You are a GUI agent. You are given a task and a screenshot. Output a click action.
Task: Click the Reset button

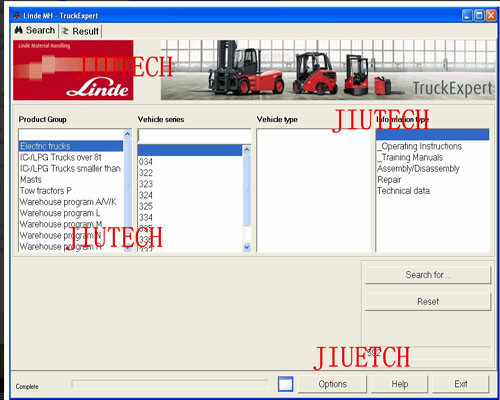click(x=428, y=302)
